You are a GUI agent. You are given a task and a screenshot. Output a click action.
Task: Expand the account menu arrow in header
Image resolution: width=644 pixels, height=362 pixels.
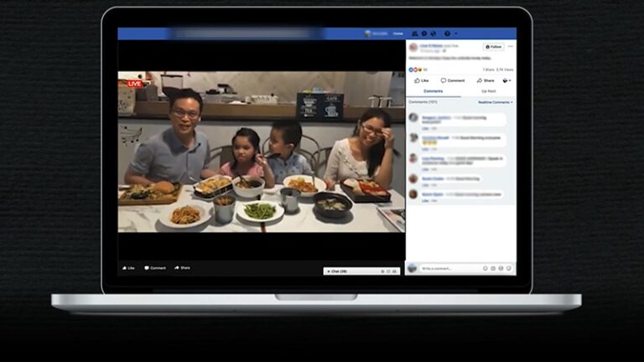(456, 34)
